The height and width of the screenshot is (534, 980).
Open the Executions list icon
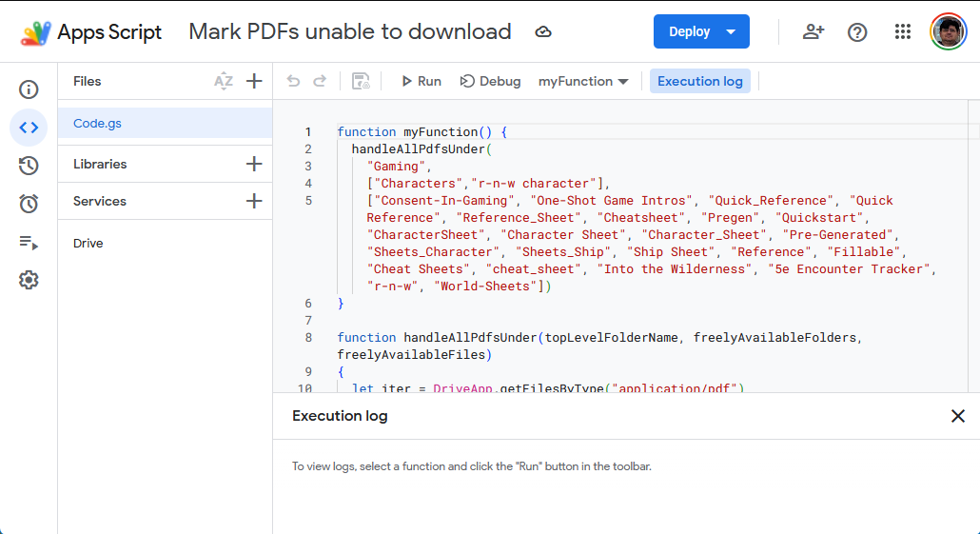29,243
